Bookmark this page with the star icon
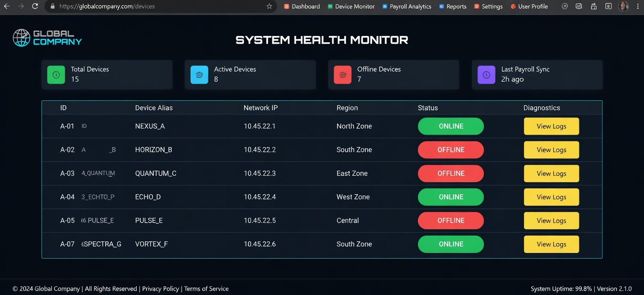This screenshot has width=644, height=295. tap(269, 6)
